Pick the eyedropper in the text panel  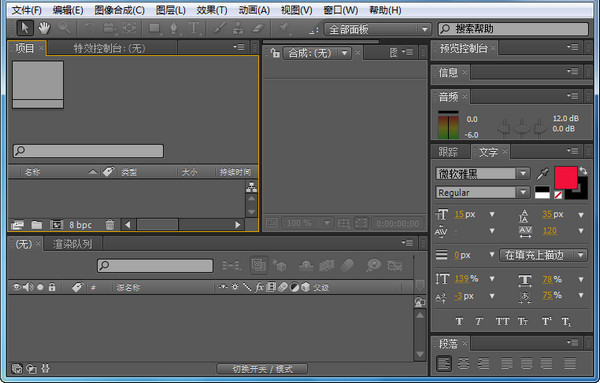pos(542,174)
